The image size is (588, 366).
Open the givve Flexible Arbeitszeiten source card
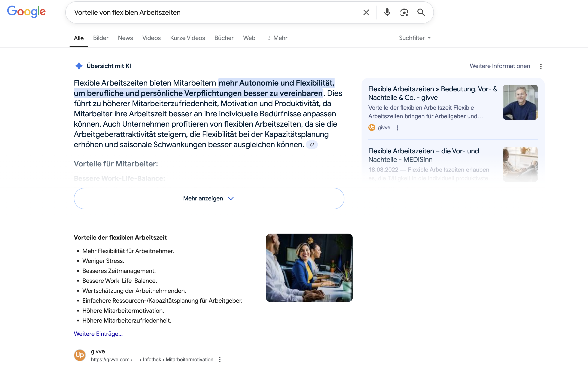pos(432,93)
